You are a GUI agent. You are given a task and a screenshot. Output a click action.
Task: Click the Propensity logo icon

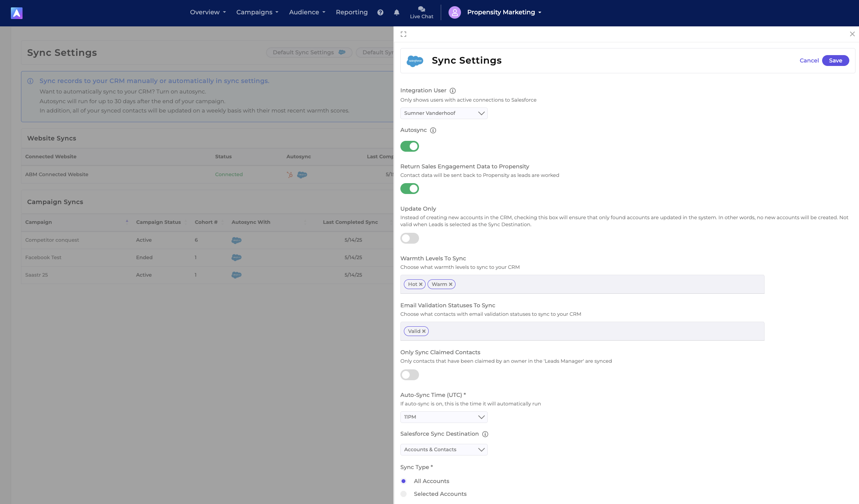tap(17, 13)
